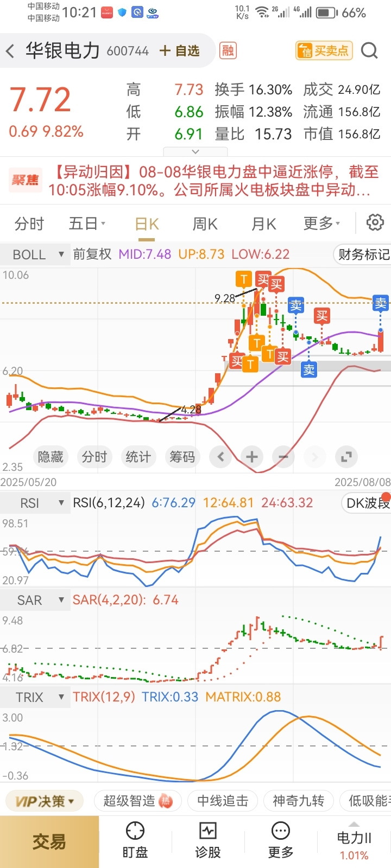Screen dimensions: 391x868
Task: Zoom out the K-line chart
Action: pos(283,457)
